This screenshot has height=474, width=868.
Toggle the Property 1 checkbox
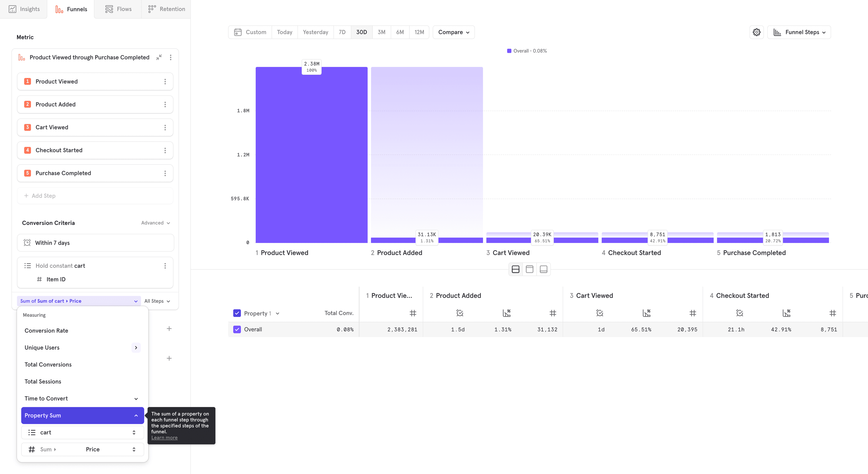pos(237,313)
